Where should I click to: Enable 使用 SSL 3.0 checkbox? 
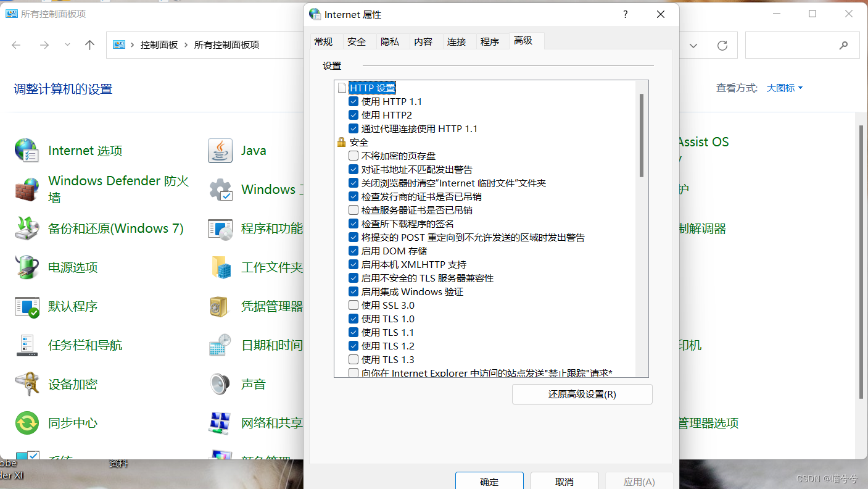(x=353, y=305)
